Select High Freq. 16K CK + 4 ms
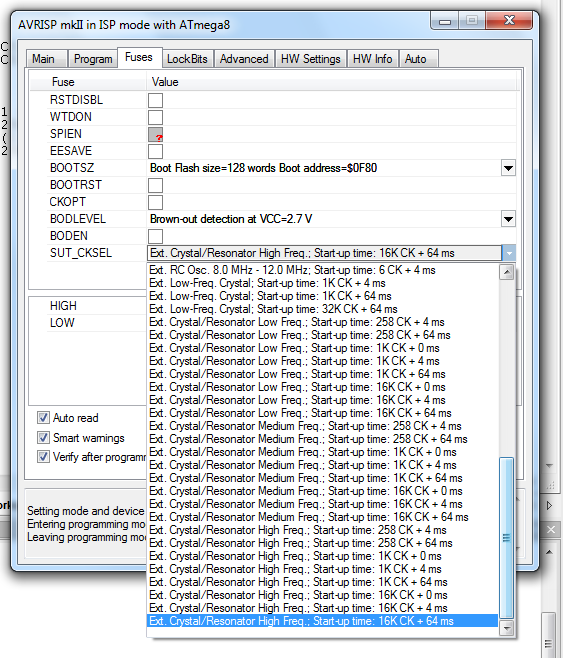Screen dimensions: 563x658 coord(323,608)
